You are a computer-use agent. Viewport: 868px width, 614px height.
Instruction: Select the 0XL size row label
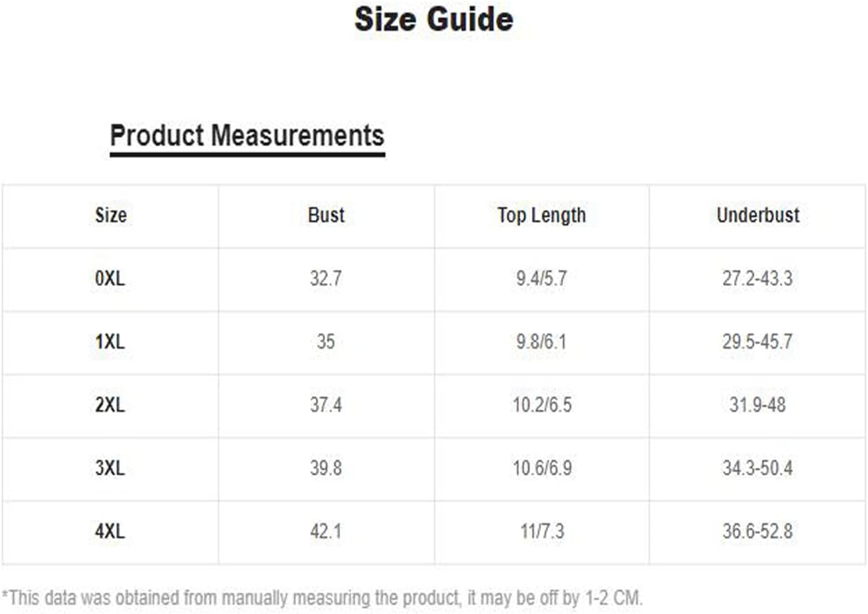click(110, 278)
